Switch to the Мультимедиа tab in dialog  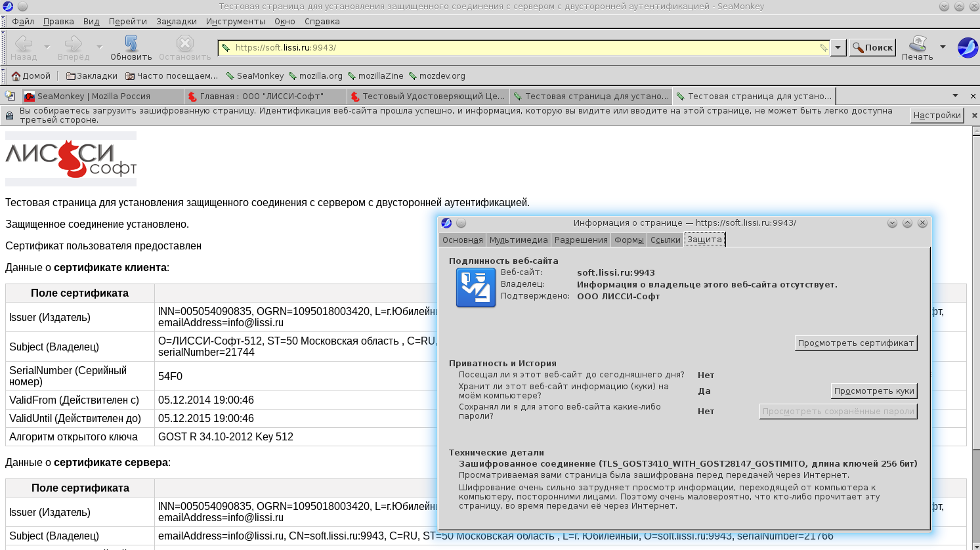pyautogui.click(x=518, y=240)
